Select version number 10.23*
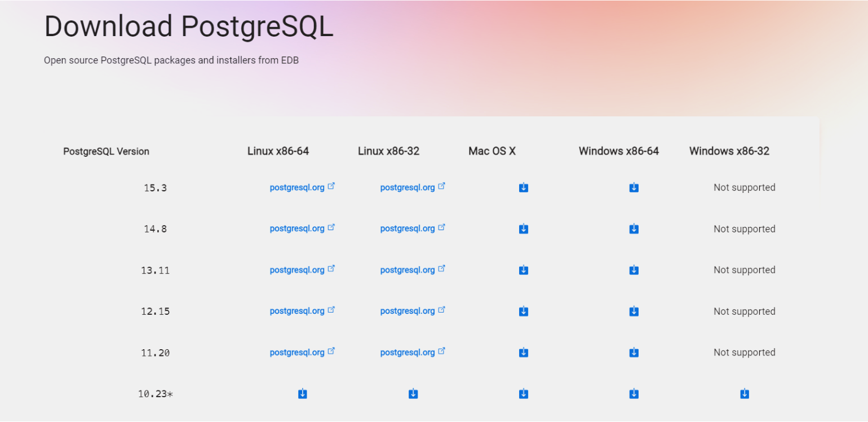The image size is (868, 422). 156,394
